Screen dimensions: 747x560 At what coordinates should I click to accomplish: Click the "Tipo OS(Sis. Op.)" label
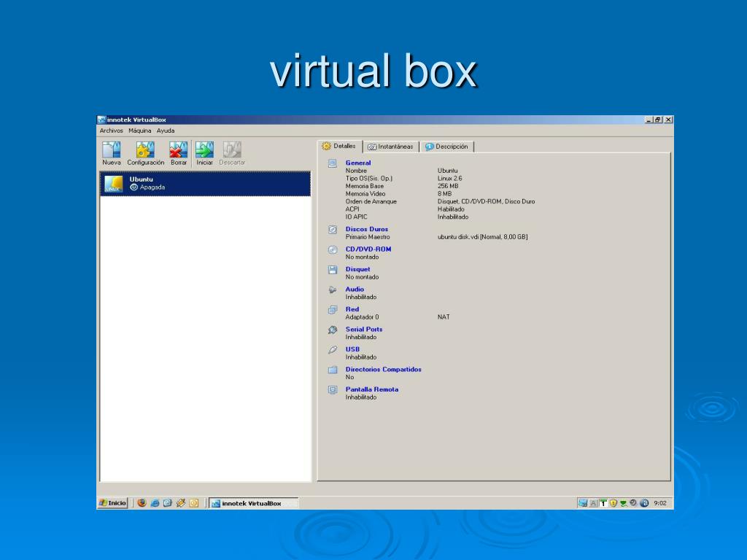point(369,178)
